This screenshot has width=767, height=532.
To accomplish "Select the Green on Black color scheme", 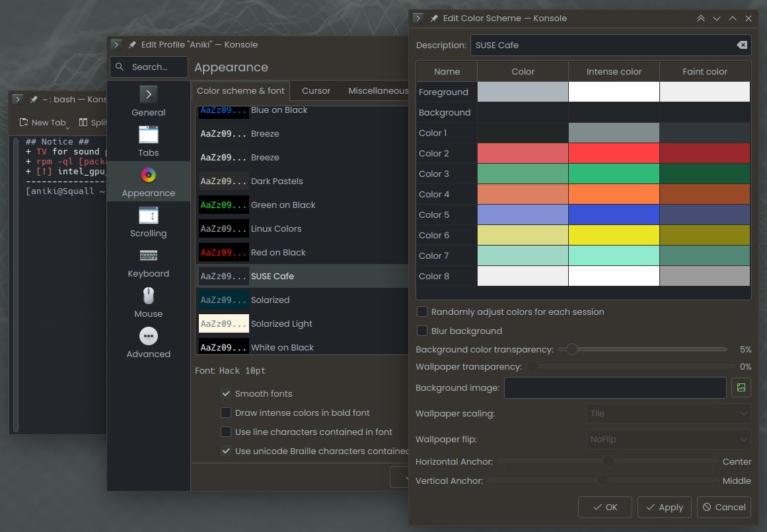I will pos(303,205).
